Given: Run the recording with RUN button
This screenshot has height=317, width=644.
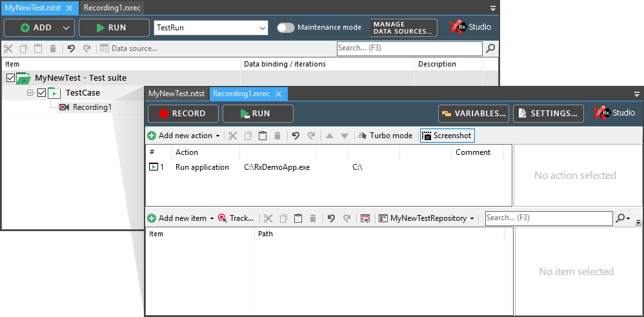Looking at the screenshot, I should pos(258,114).
